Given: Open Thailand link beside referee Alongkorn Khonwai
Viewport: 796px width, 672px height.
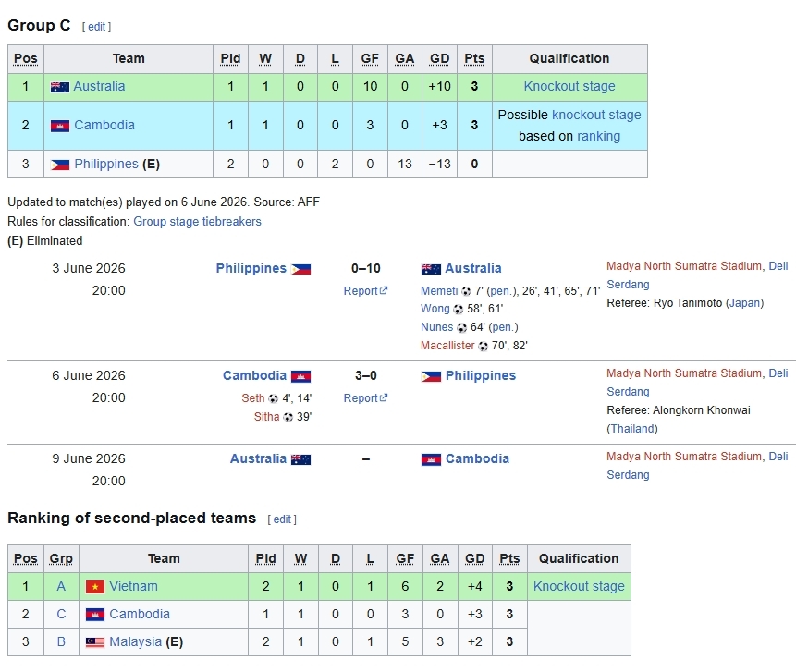Looking at the screenshot, I should pyautogui.click(x=632, y=429).
